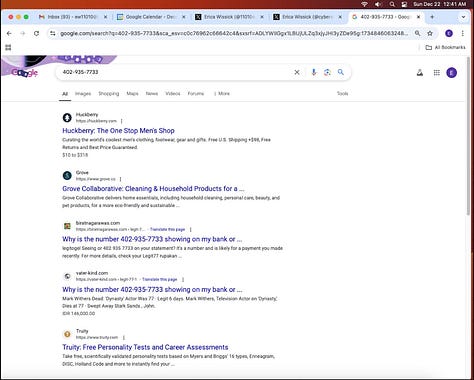This screenshot has height=380, width=474.
Task: Click the Grove site favicon
Action: pos(67,175)
